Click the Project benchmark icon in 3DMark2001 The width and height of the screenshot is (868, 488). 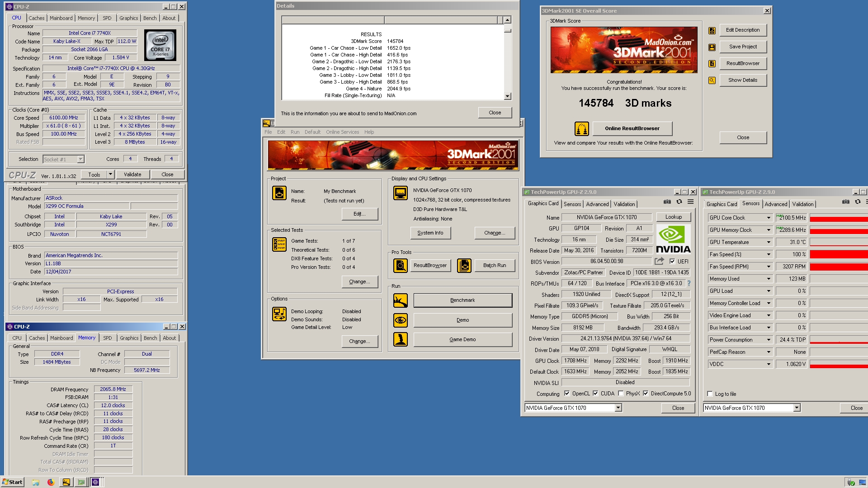click(279, 193)
